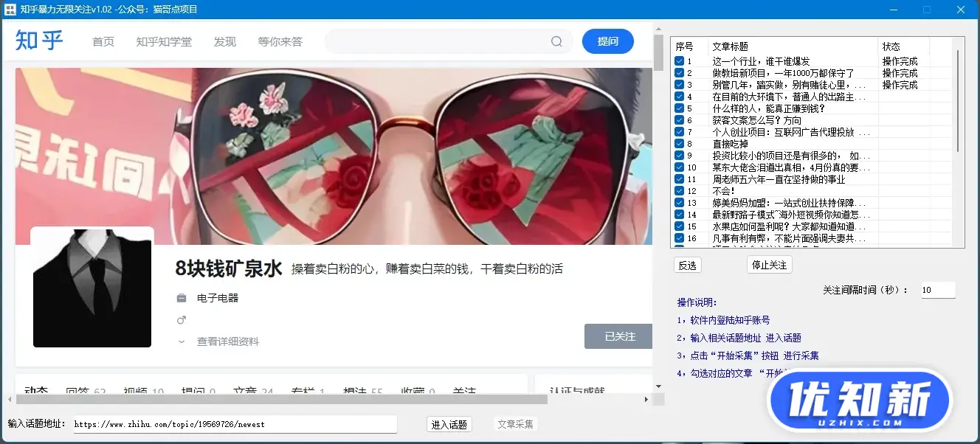Click the blue 提问 button
980x444 pixels.
[608, 41]
